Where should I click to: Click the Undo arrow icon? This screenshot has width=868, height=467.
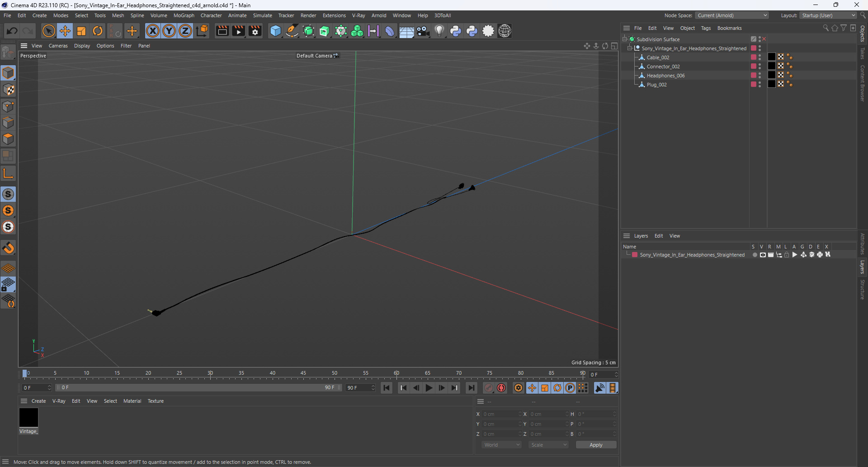[x=12, y=31]
